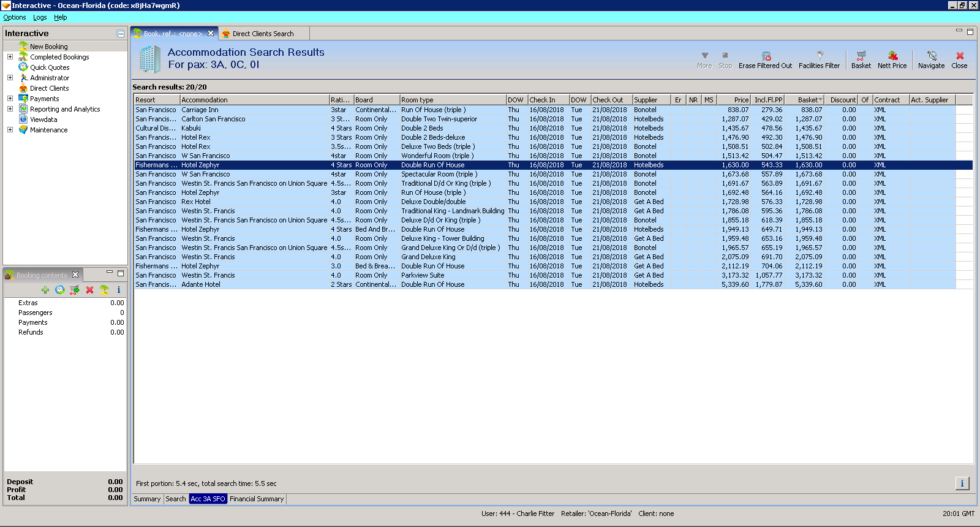Open Viewdata item
980x527 pixels.
coord(43,119)
